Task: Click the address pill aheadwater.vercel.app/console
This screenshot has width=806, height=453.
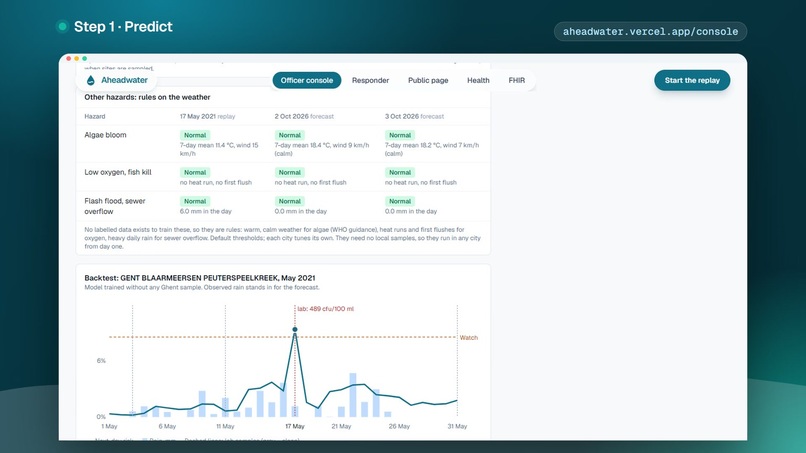Action: click(650, 31)
